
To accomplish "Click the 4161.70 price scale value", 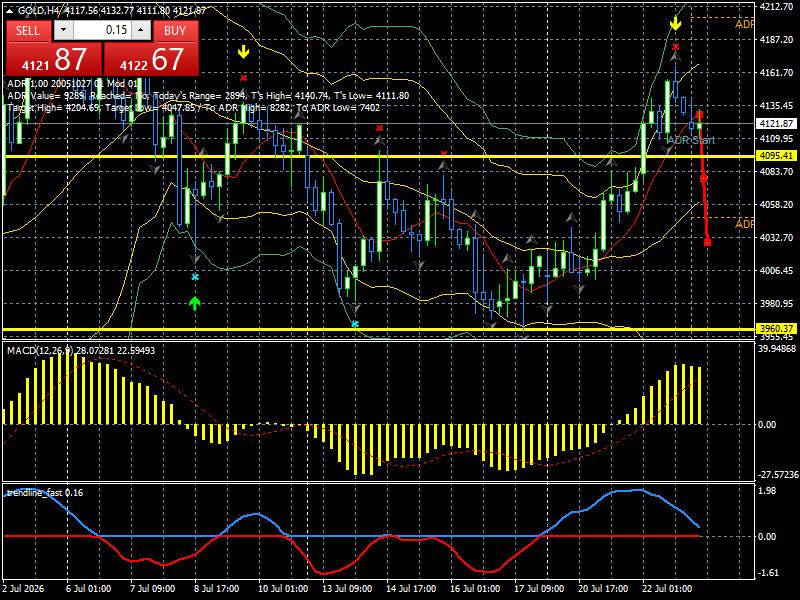I will [x=776, y=72].
